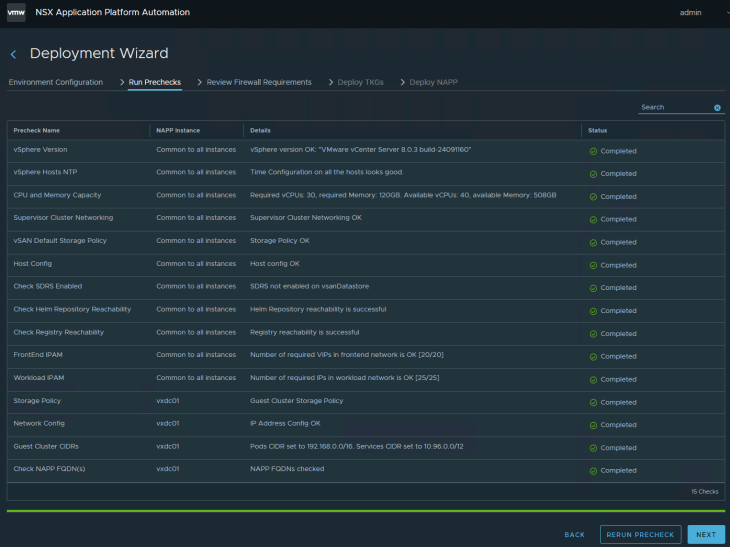Switch to Environment Configuration step
Viewport: 730px width, 547px height.
click(x=56, y=82)
